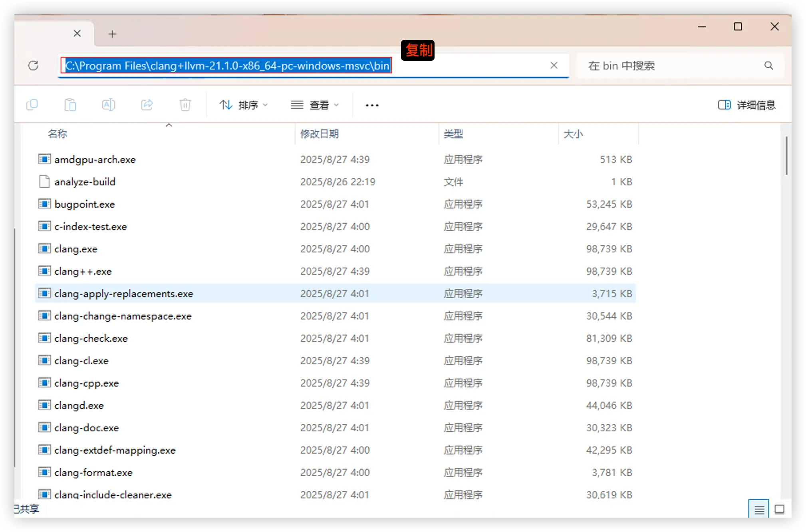Image resolution: width=806 pixels, height=532 pixels.
Task: Click the Delete trash icon
Action: [185, 105]
